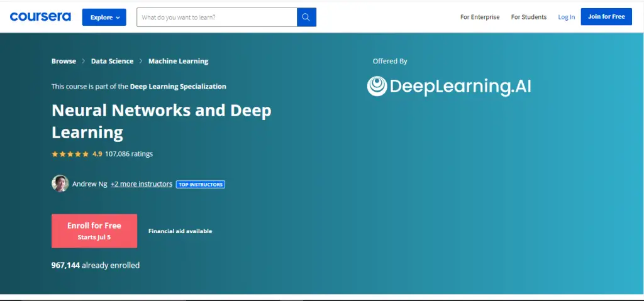
Task: Open the For Enterprise page
Action: (480, 17)
